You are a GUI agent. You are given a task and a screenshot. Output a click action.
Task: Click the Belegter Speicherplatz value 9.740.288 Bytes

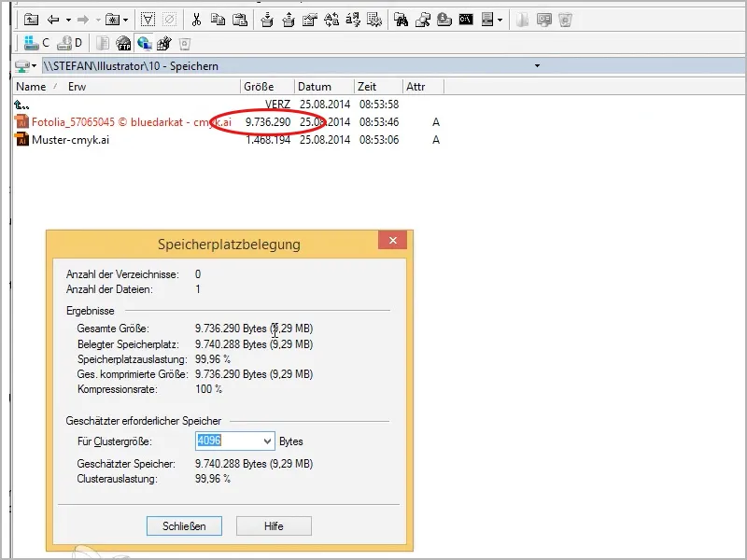254,344
